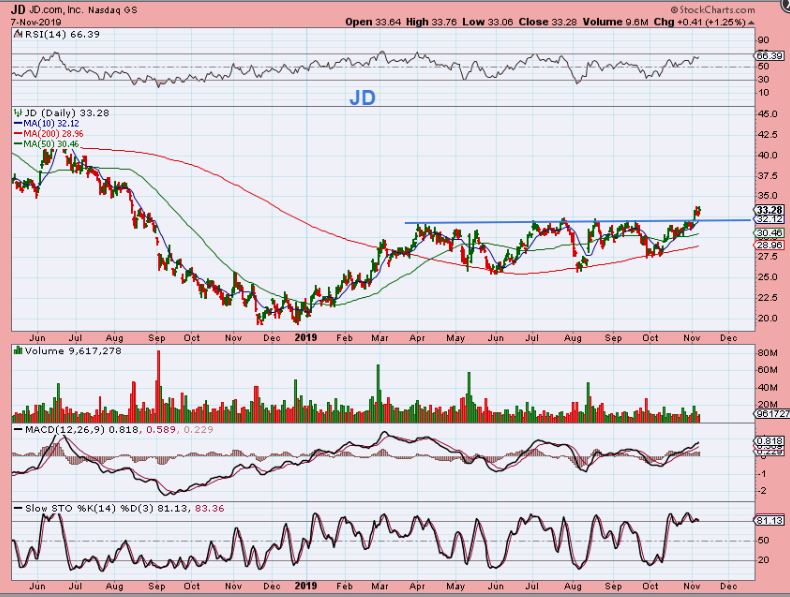Click the JD (Daily) 33.28 legend

pos(67,113)
